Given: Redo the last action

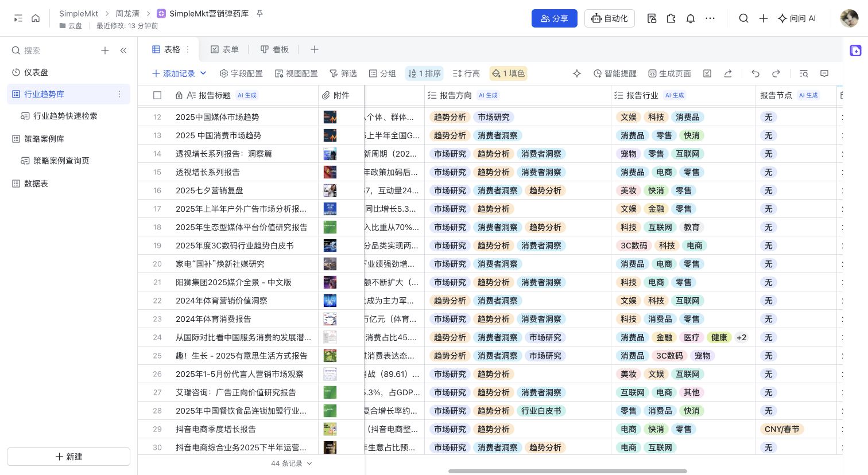Looking at the screenshot, I should point(776,73).
